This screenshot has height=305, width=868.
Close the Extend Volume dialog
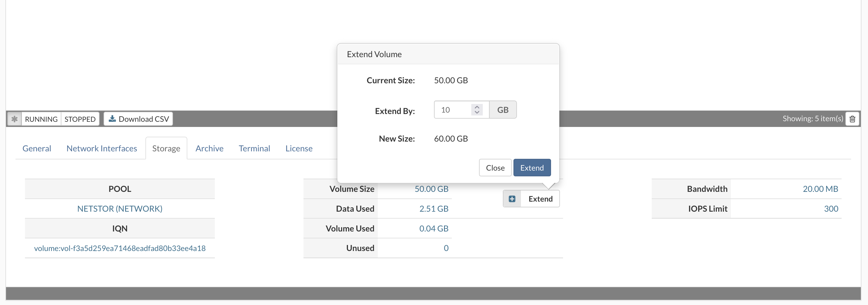click(x=495, y=167)
